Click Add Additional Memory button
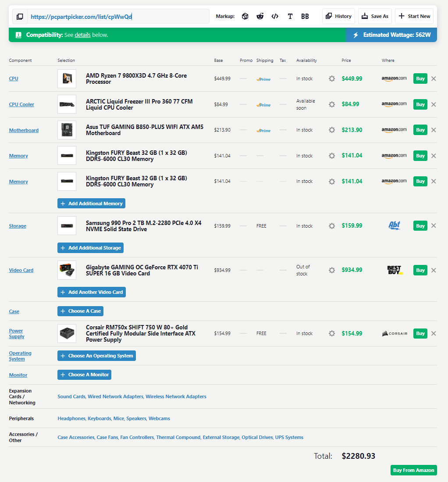 point(91,204)
